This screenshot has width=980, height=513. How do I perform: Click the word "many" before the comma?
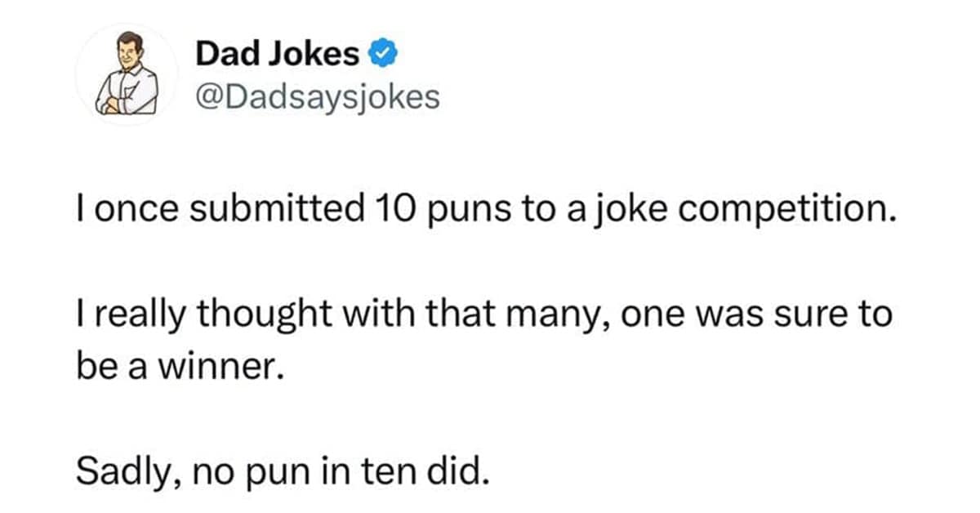(x=565, y=314)
